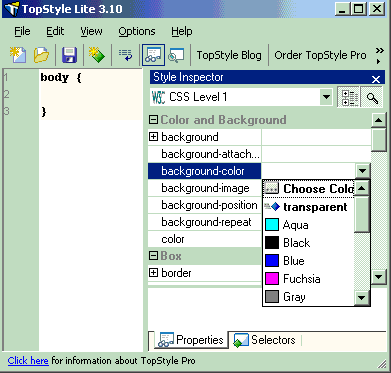Open a file with the folder icon

coord(41,55)
